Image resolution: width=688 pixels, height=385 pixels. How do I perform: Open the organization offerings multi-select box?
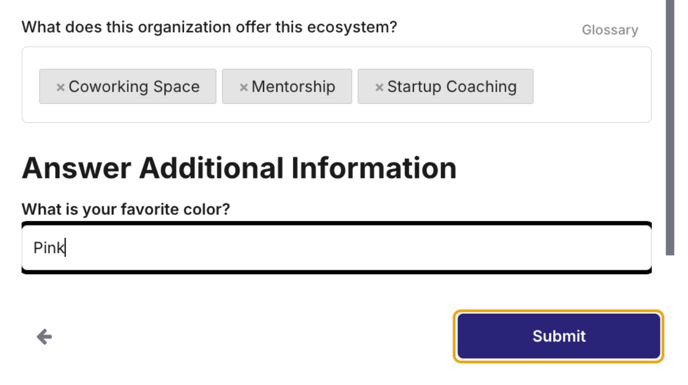(x=337, y=85)
